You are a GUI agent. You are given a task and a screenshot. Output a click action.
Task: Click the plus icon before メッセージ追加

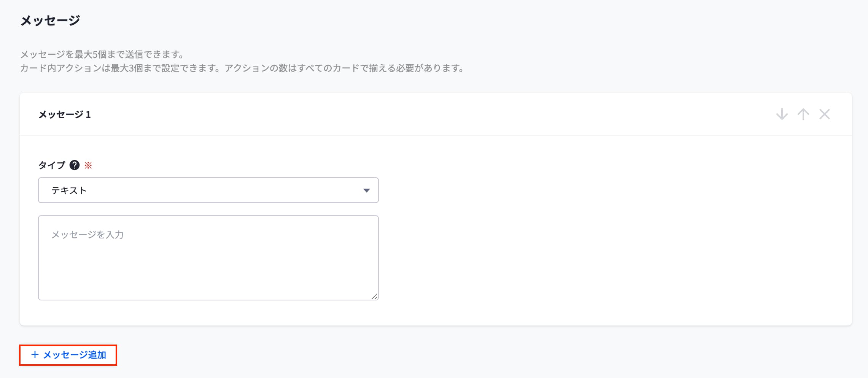click(x=35, y=355)
